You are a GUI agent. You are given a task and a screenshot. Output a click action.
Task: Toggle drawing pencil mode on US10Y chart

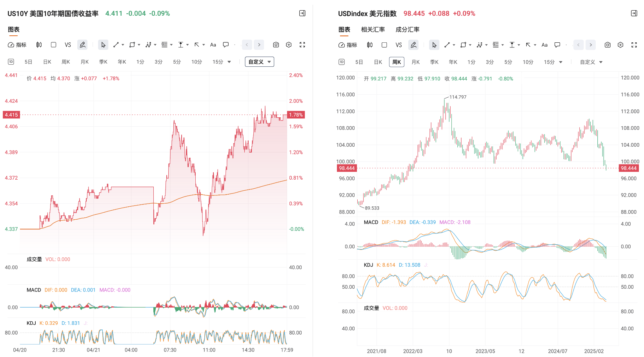82,45
